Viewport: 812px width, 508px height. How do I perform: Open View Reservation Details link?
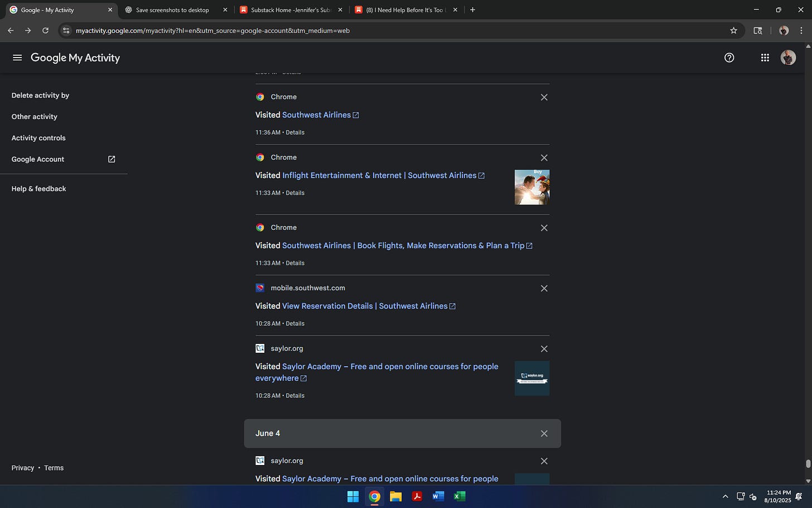[369, 306]
